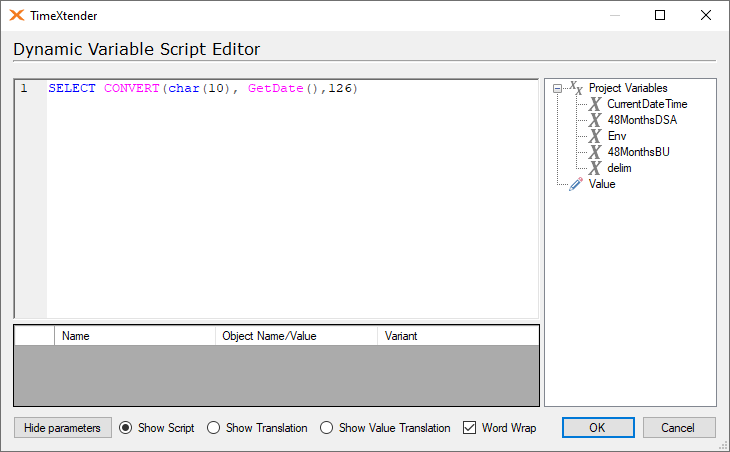
Task: Toggle the Word Wrap checkbox
Action: click(469, 428)
